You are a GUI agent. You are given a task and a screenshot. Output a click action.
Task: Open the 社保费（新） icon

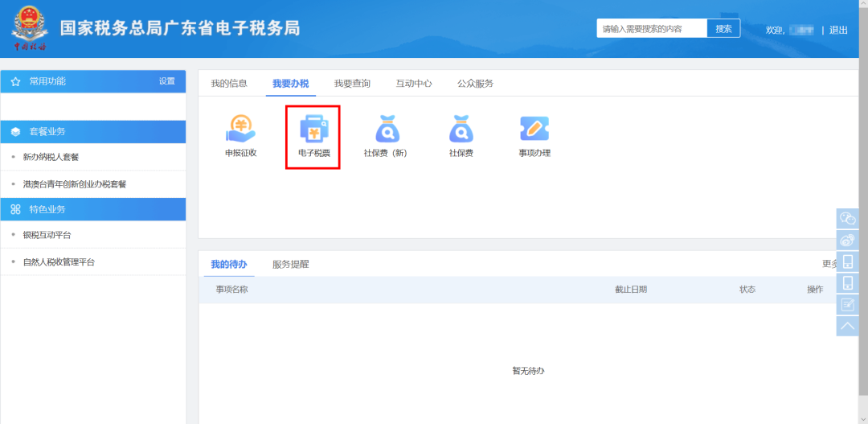(x=386, y=134)
